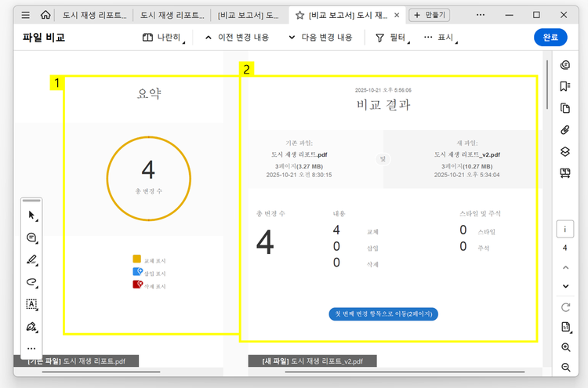Rotate the page view
The width and height of the screenshot is (588, 388).
click(x=565, y=307)
